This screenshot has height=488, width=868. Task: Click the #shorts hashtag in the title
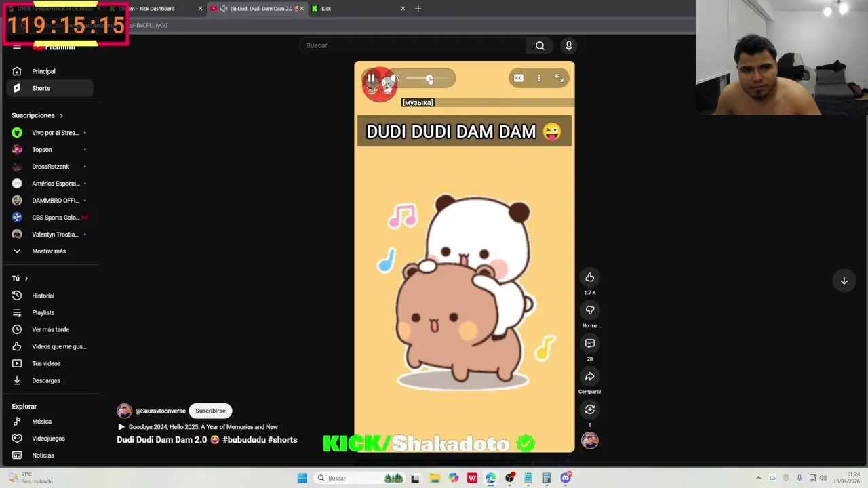(282, 440)
